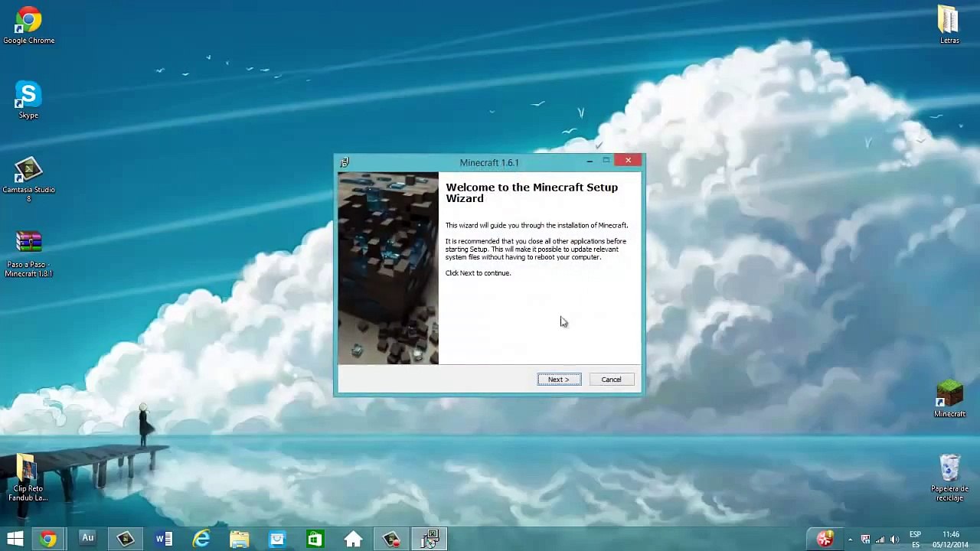
Task: Switch to Chrome in the taskbar
Action: click(48, 539)
